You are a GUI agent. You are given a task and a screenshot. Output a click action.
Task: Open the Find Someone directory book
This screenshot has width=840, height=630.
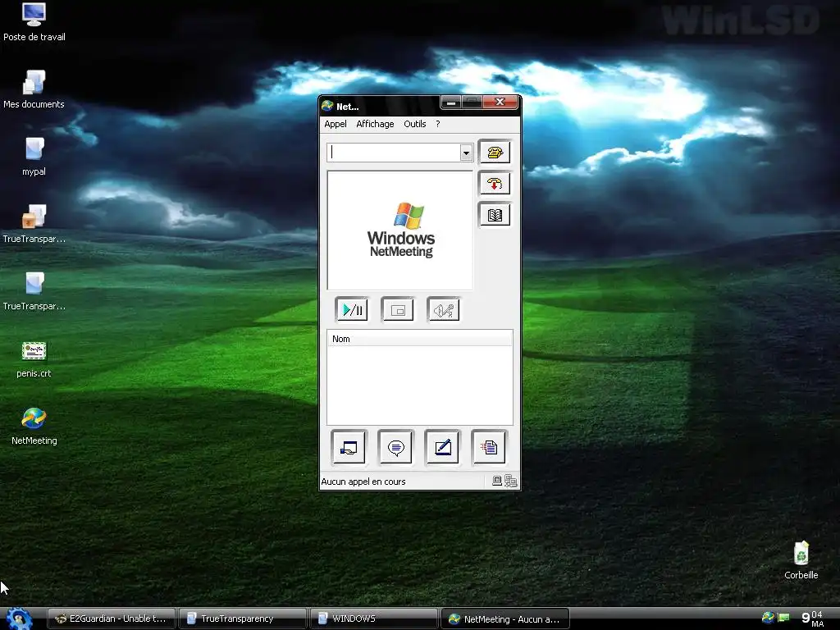pyautogui.click(x=495, y=216)
